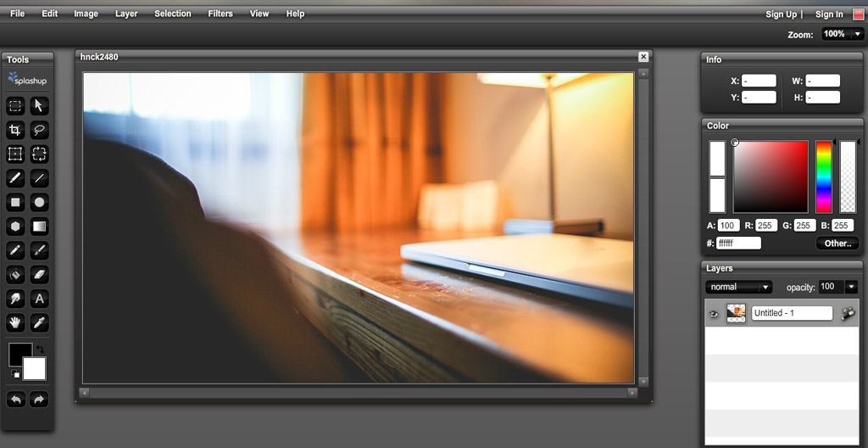Open the Zoom percentage dropdown
Screen dimensions: 868x448
click(857, 35)
